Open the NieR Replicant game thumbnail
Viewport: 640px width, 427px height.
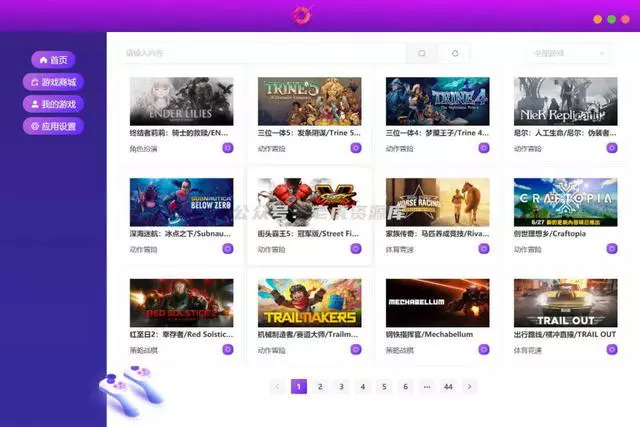coord(566,101)
